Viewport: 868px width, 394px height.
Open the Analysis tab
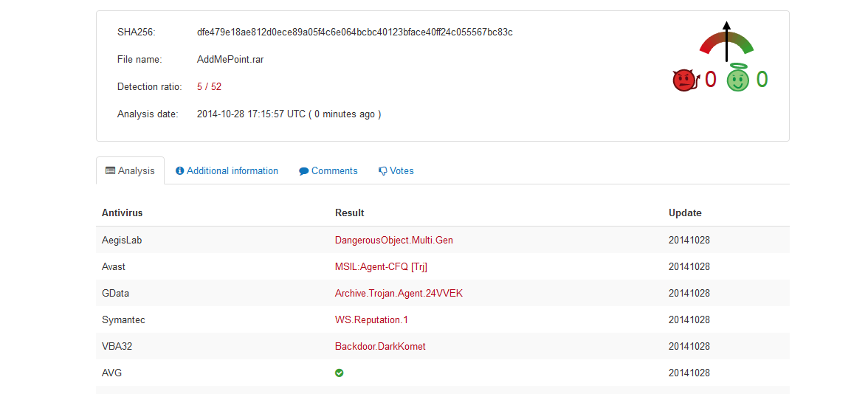coord(130,170)
